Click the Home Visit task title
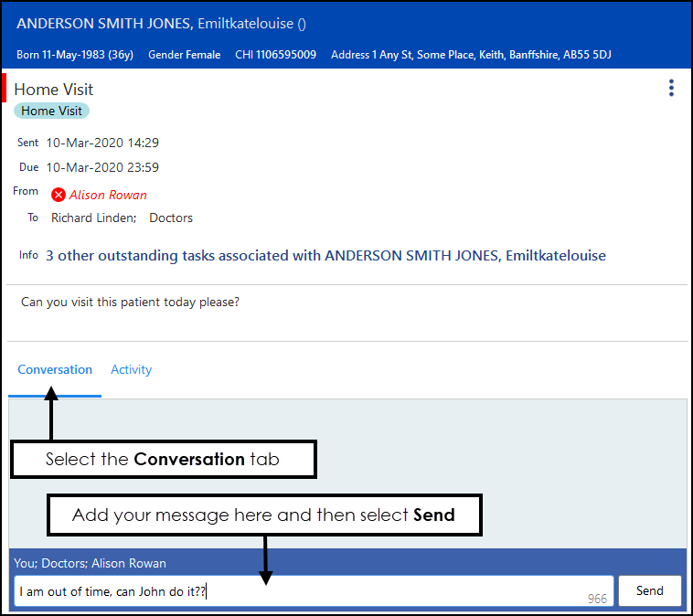Screen dimensions: 693x616 (x=54, y=90)
